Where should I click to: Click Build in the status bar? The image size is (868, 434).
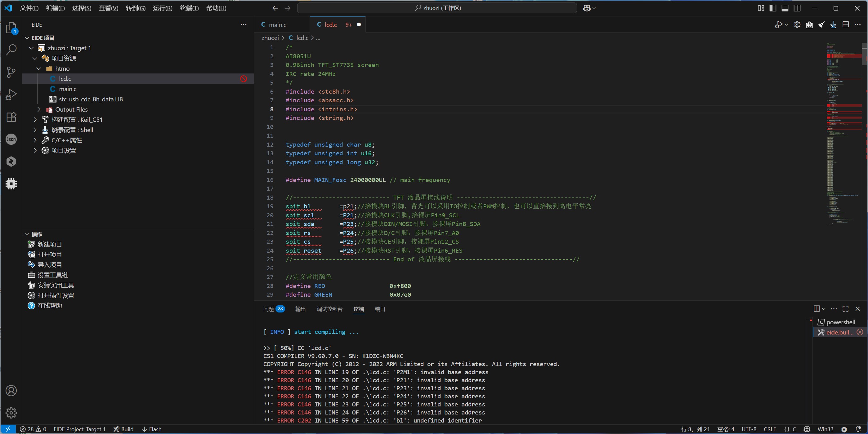point(123,429)
